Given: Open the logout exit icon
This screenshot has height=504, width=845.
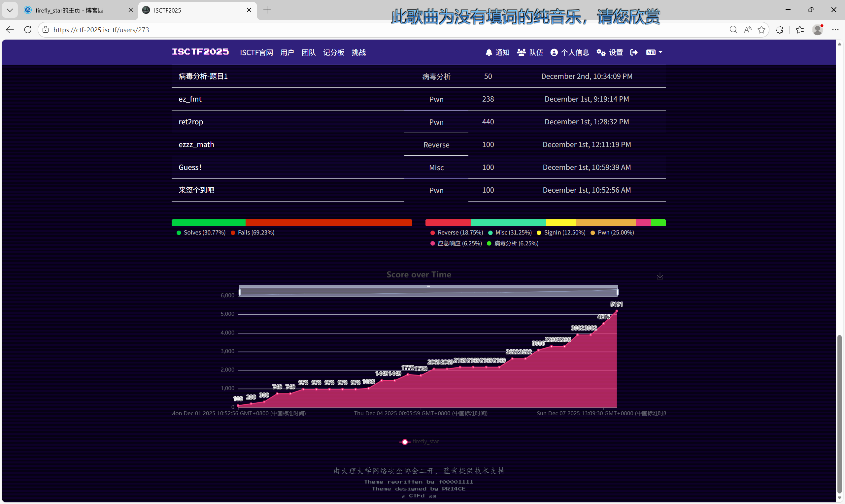Looking at the screenshot, I should (634, 52).
